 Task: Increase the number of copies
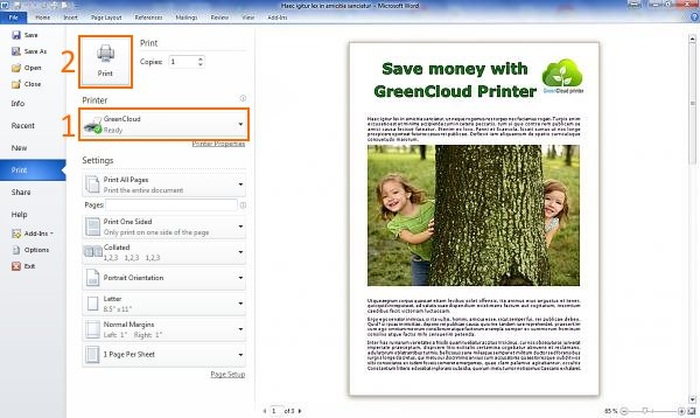tap(200, 59)
